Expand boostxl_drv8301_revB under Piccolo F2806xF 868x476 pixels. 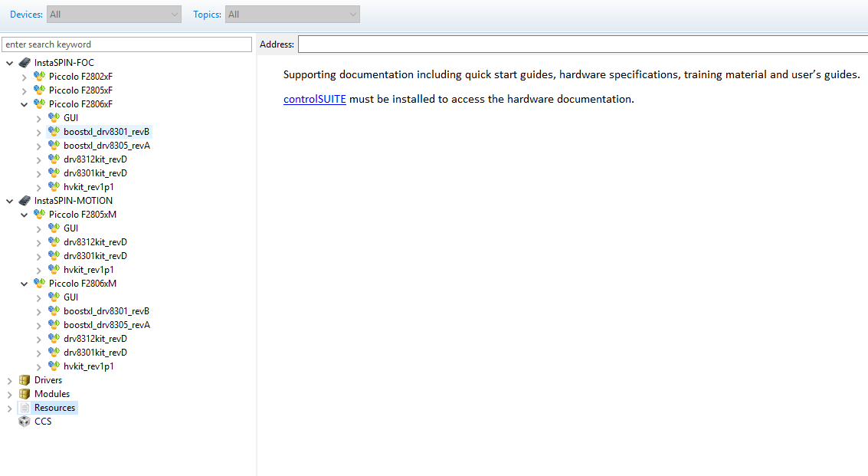[39, 133]
